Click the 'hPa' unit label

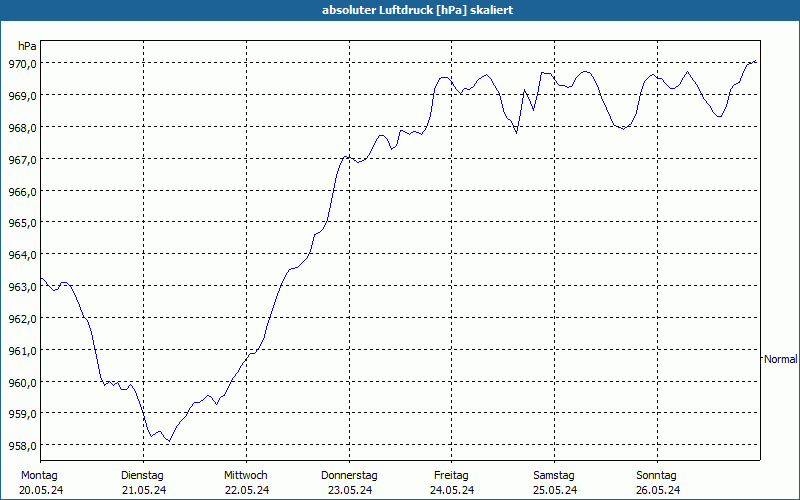point(27,46)
